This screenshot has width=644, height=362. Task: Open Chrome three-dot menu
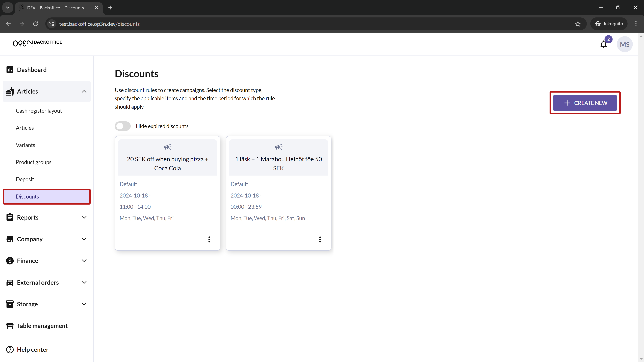(x=636, y=24)
